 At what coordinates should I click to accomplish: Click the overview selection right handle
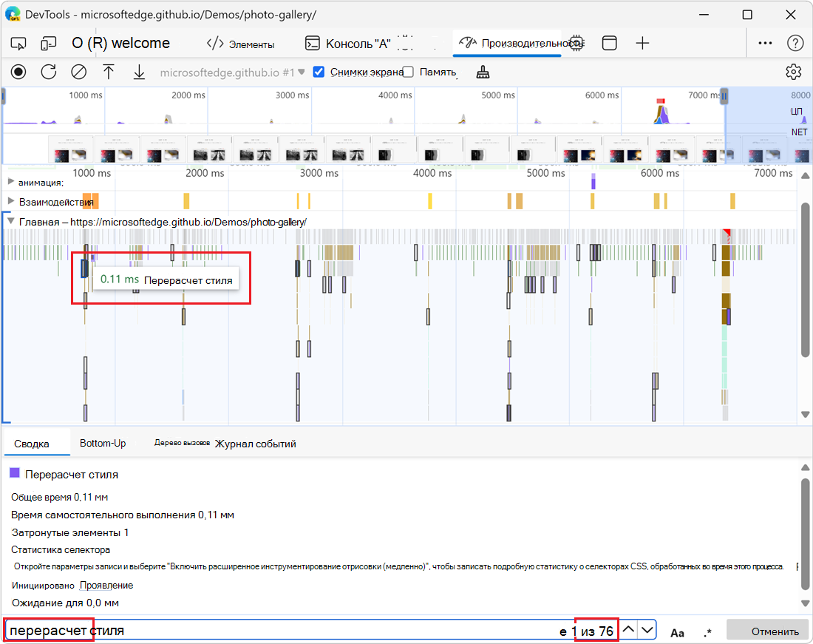pyautogui.click(x=724, y=96)
